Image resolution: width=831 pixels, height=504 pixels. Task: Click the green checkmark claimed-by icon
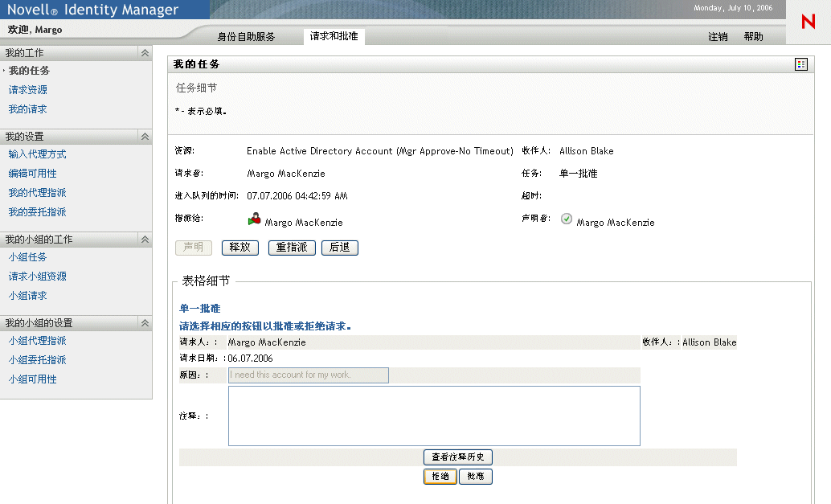(567, 219)
